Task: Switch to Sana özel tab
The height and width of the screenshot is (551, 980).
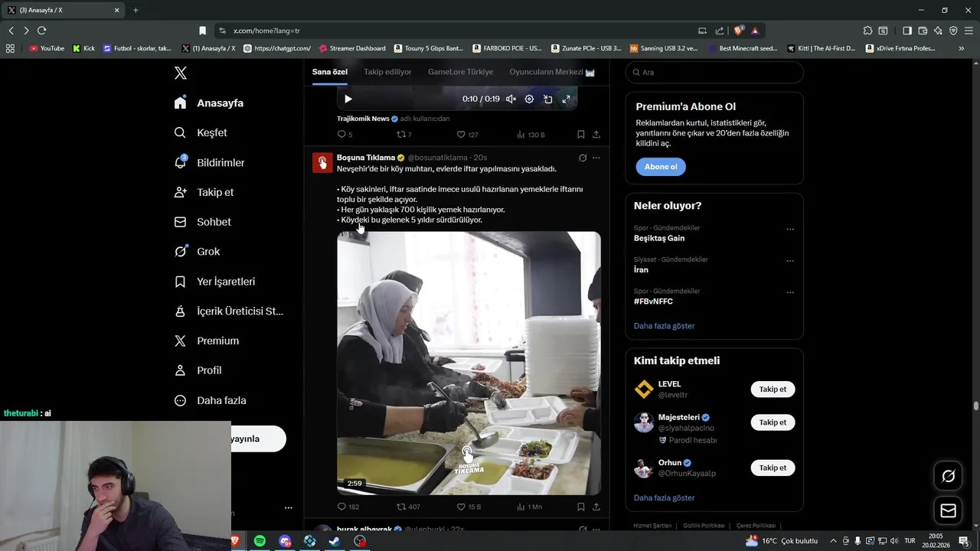Action: (329, 72)
